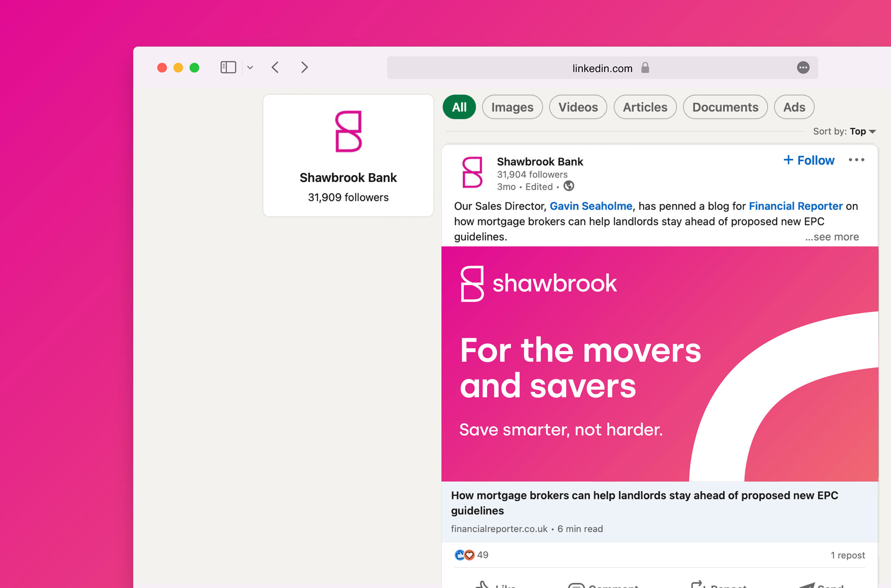Open the sidebar options chevron
The width and height of the screenshot is (891, 588).
click(250, 68)
